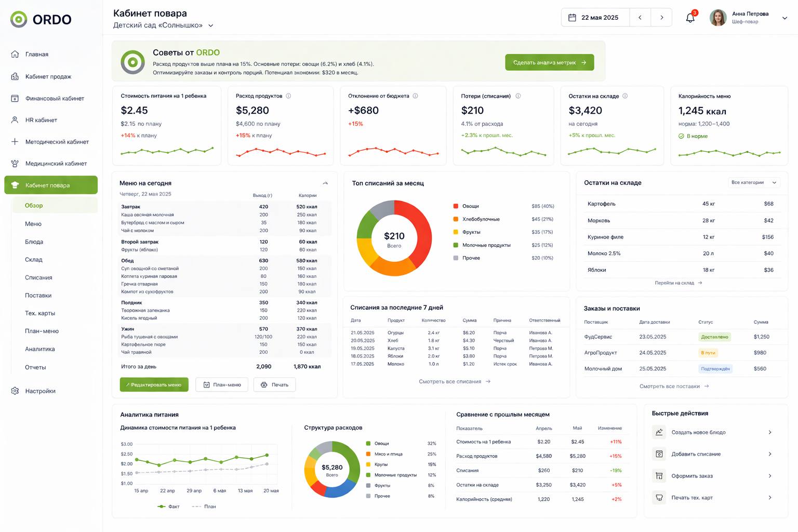798x532 pixels.
Task: Click calendar icon next to 22 мая 2025
Action: tap(572, 18)
